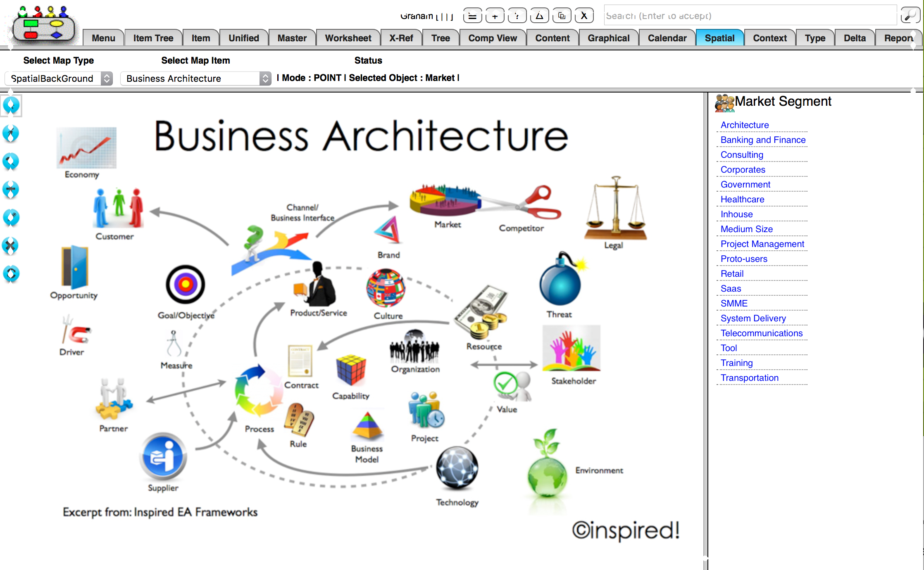The width and height of the screenshot is (924, 570).
Task: Click the triangle delta toolbar button
Action: click(539, 16)
